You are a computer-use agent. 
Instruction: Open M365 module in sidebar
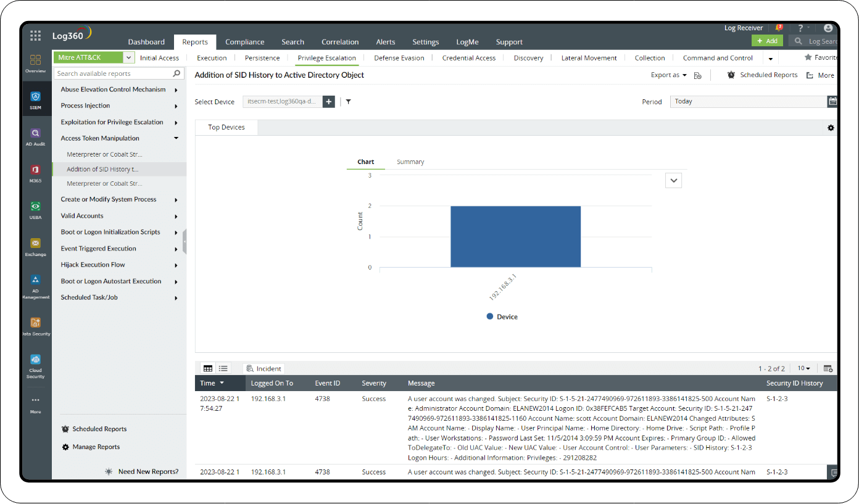[x=36, y=173]
